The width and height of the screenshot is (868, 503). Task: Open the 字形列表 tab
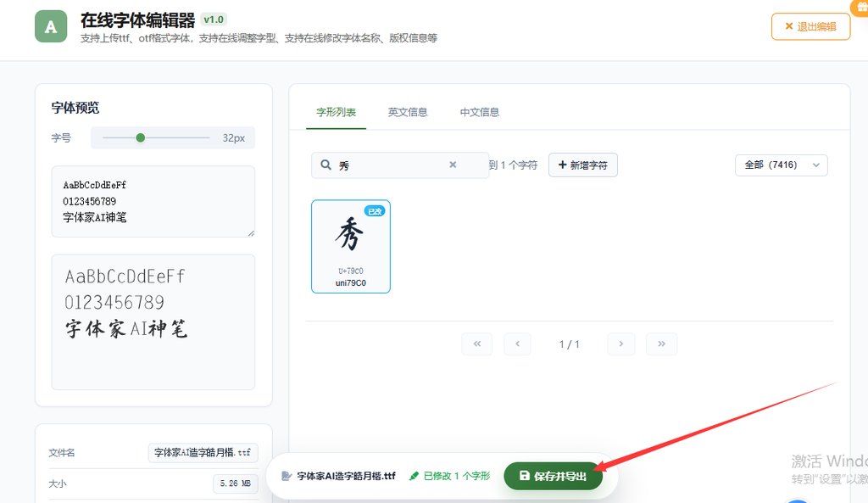pyautogui.click(x=335, y=111)
